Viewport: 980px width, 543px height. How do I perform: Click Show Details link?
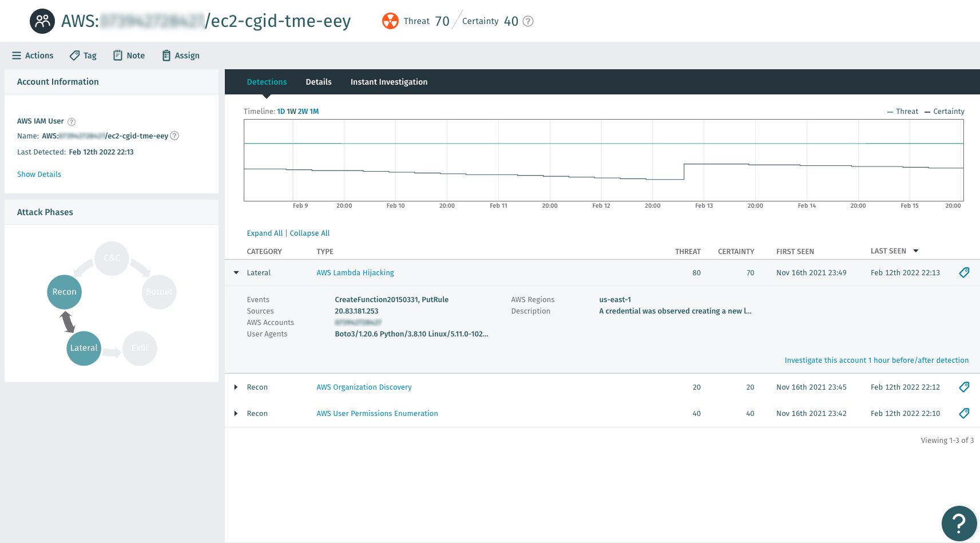(39, 175)
